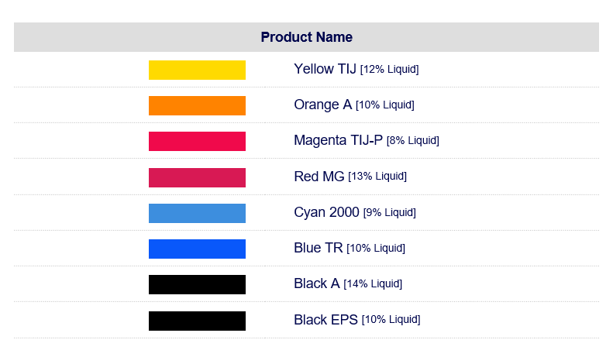The height and width of the screenshot is (364, 613).
Task: Open the Yellow TIJ product link
Action: pos(325,69)
